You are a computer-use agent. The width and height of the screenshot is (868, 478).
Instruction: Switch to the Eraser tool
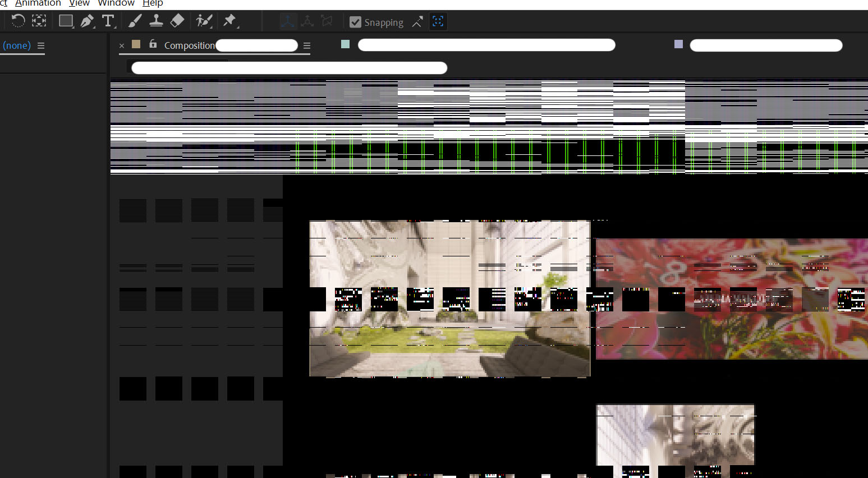pyautogui.click(x=177, y=21)
